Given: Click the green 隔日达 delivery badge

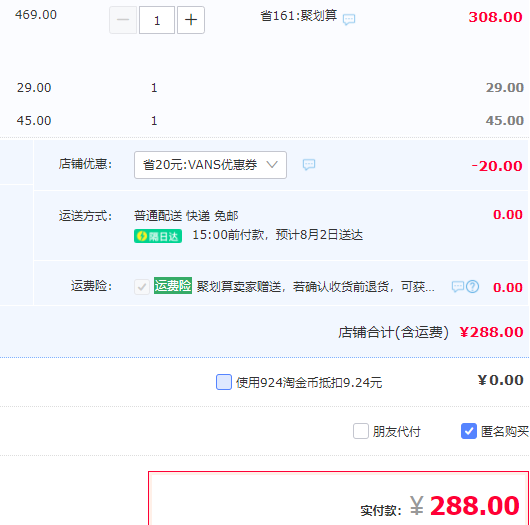Looking at the screenshot, I should (158, 236).
